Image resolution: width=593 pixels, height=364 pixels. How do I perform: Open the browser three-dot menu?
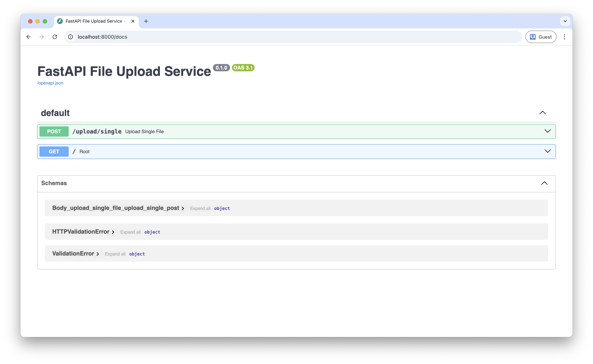tap(565, 37)
